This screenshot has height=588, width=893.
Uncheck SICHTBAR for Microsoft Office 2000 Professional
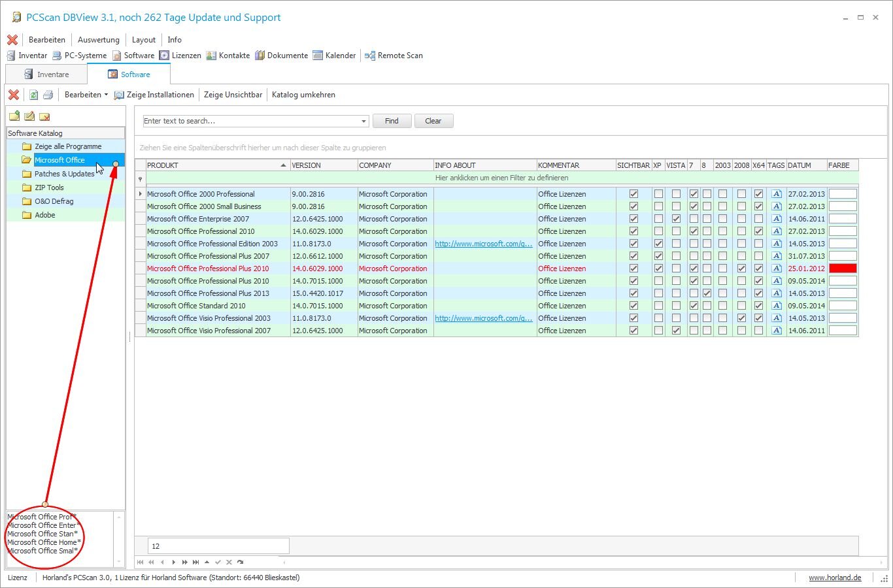click(x=633, y=194)
